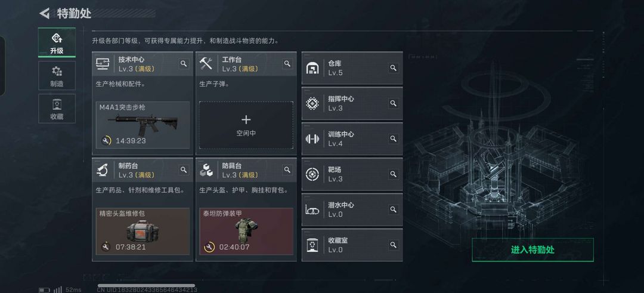Open magnifier on 防具台 card
The height and width of the screenshot is (293, 644).
coord(287,169)
